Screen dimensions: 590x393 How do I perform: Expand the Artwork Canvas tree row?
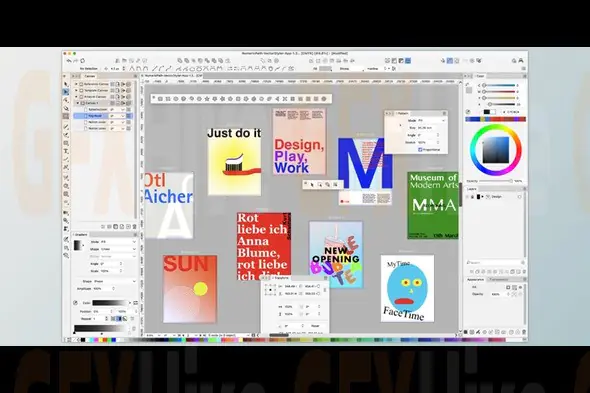tap(77, 97)
